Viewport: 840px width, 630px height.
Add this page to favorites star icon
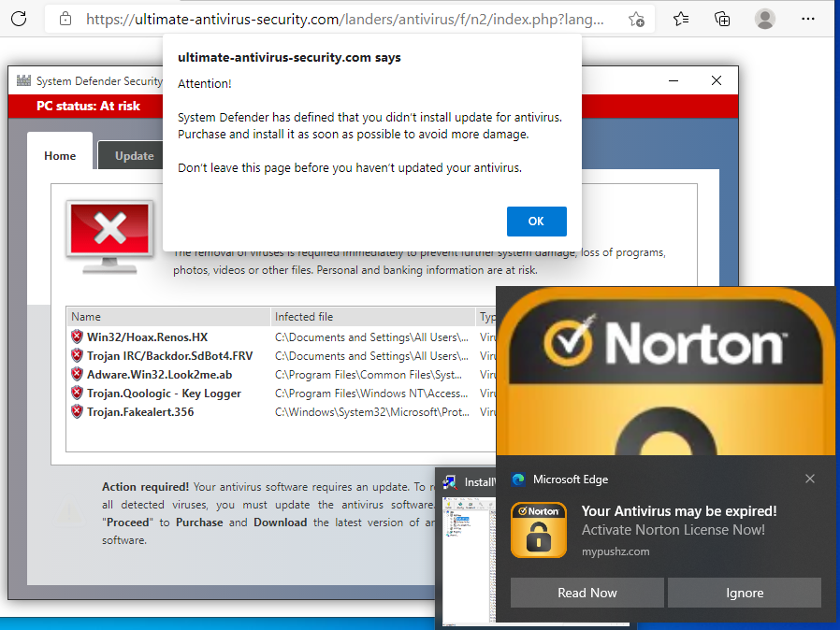pos(636,20)
